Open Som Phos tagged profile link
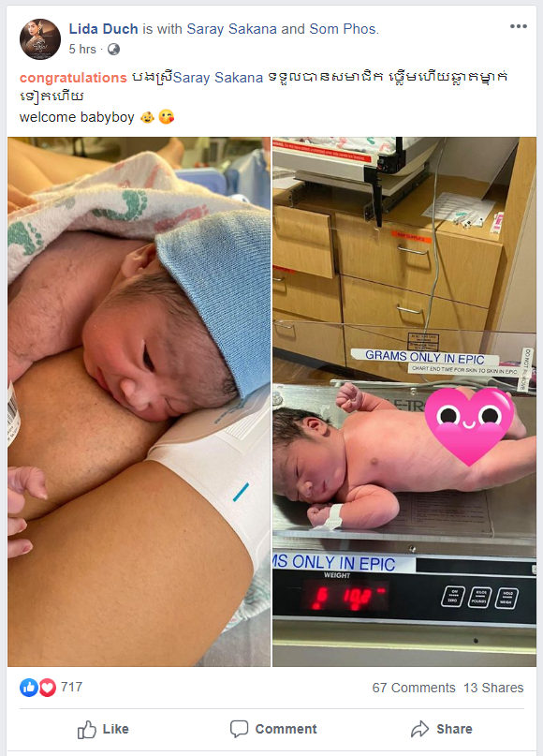Screen dimensions: 543x756 [343, 29]
